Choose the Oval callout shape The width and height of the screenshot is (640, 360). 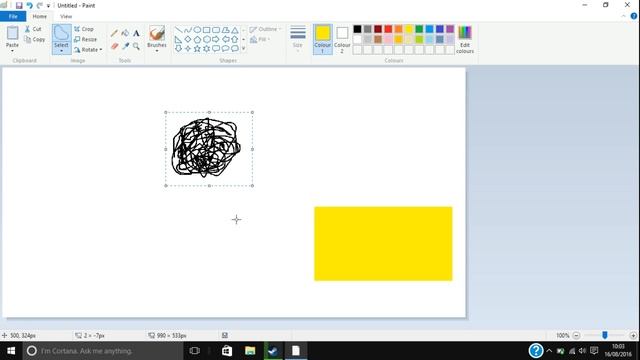tap(225, 49)
